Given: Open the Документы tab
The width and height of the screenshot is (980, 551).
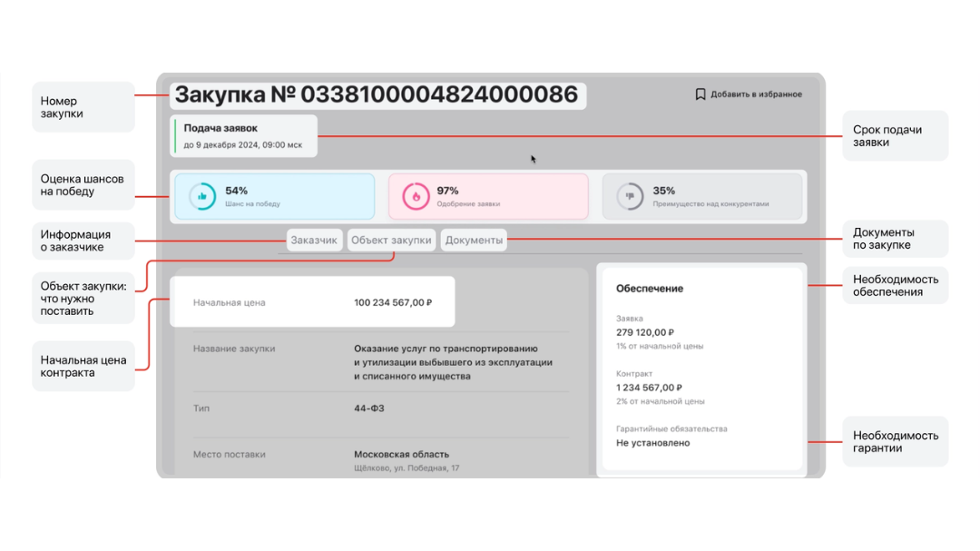Looking at the screenshot, I should tap(474, 241).
